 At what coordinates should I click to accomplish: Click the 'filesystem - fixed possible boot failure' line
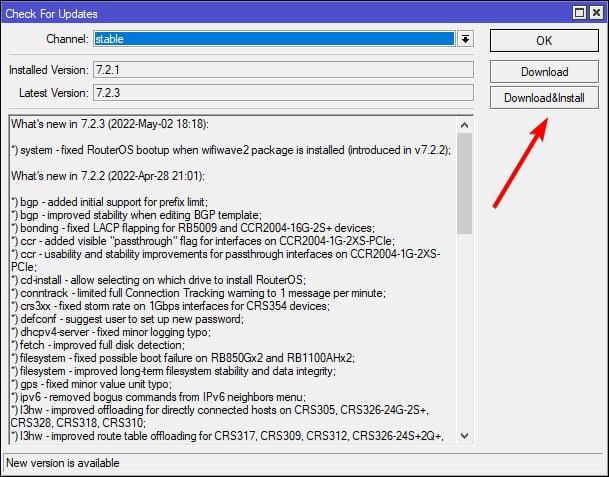coord(183,358)
